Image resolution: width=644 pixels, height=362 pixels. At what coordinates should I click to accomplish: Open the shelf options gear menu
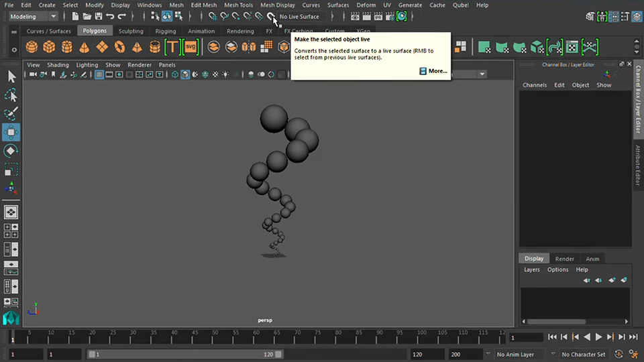(x=14, y=50)
